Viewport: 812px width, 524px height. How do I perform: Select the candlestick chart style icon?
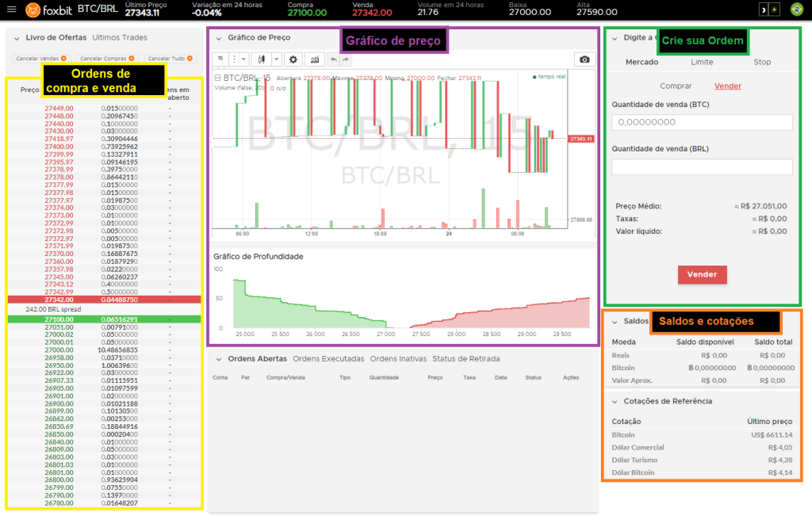(x=262, y=59)
